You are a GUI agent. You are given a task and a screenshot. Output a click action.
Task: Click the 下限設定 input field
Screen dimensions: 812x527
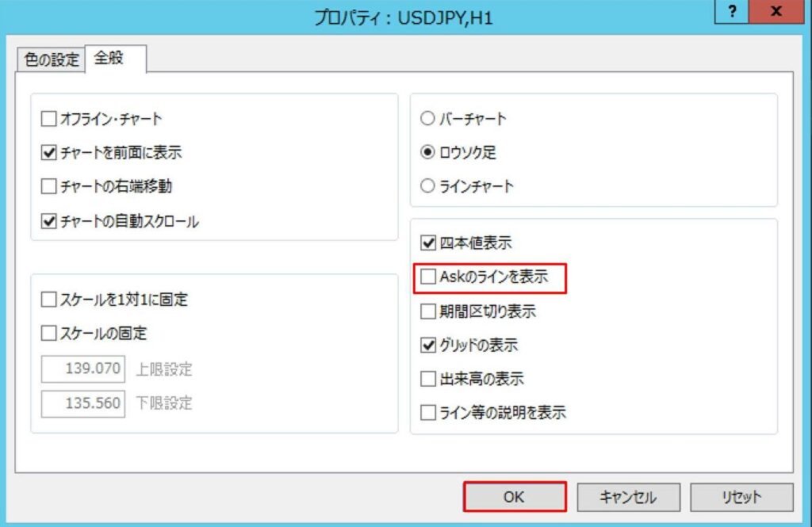(x=83, y=403)
